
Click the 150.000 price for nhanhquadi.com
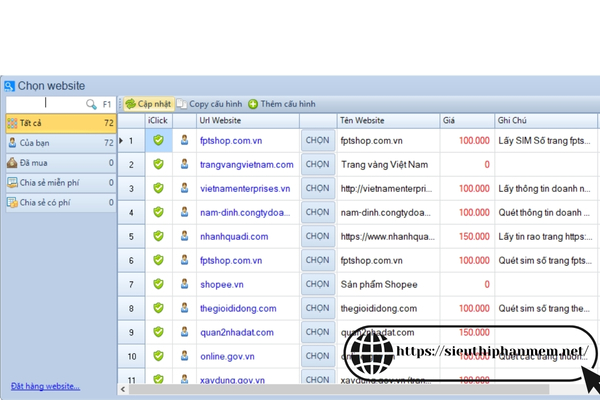[x=474, y=237]
